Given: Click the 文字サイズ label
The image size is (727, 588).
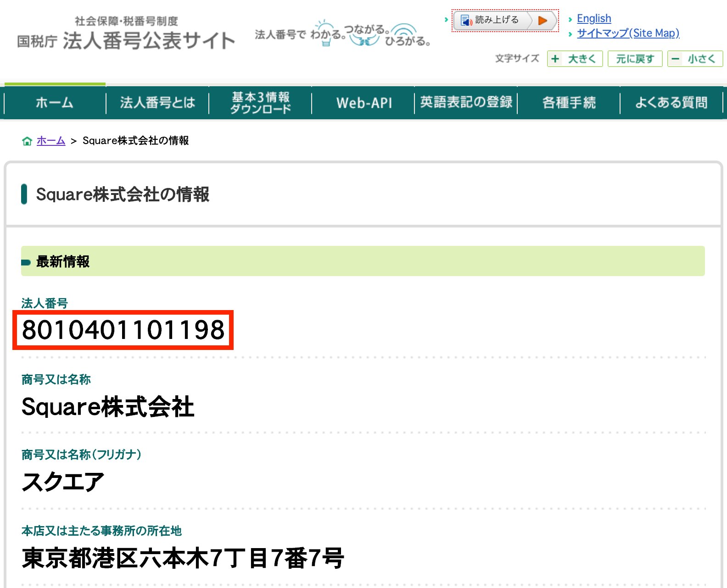Looking at the screenshot, I should 517,58.
